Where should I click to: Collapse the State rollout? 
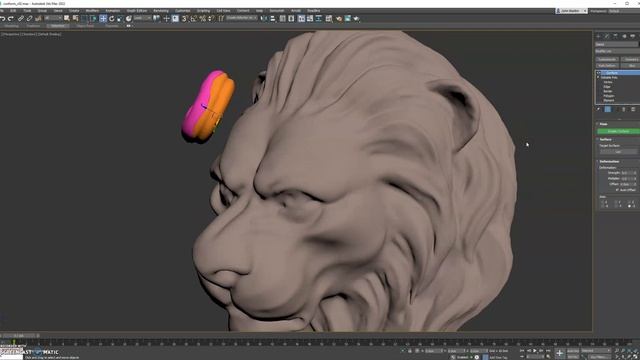click(x=598, y=124)
